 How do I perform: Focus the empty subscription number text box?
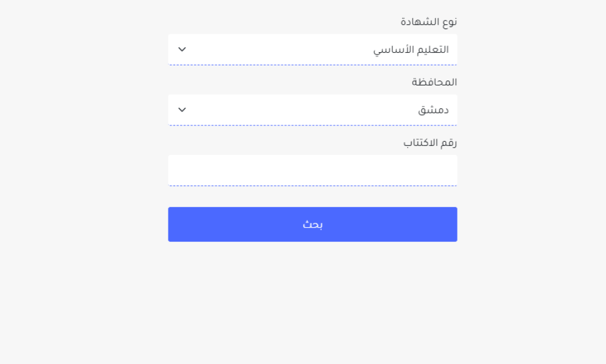click(x=312, y=170)
